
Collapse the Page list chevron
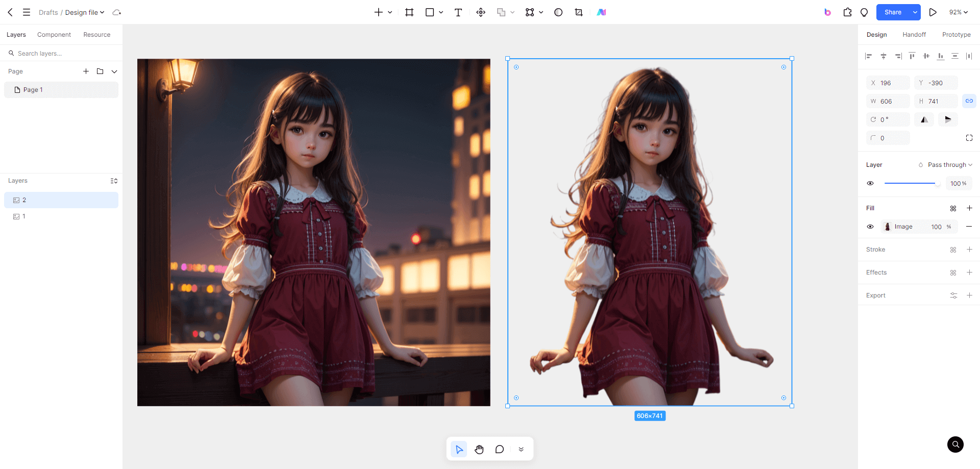114,71
